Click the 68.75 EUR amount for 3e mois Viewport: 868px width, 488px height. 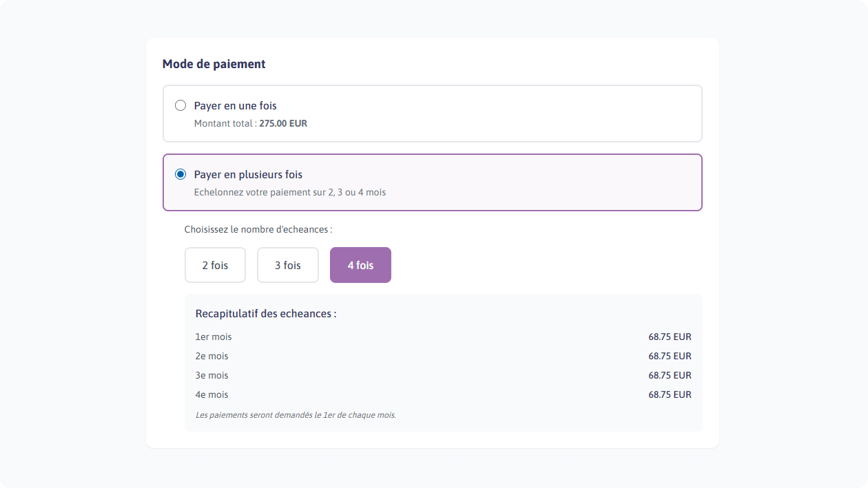[x=670, y=376]
